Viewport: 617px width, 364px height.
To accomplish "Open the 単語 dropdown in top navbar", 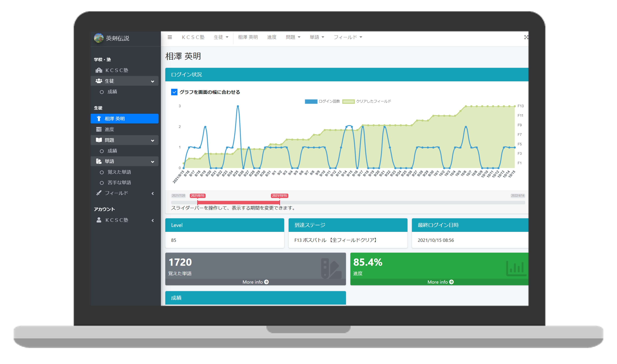I will coord(317,37).
